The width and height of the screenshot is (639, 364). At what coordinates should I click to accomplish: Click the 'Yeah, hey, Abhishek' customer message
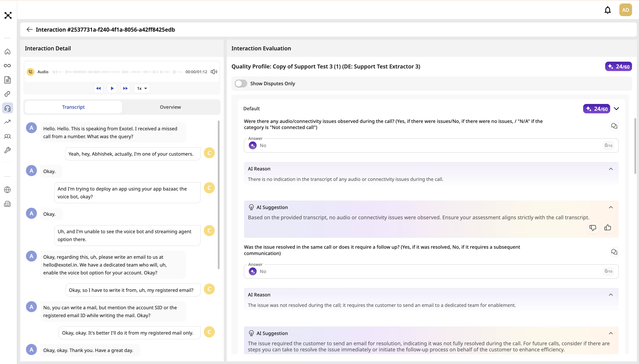tap(133, 154)
